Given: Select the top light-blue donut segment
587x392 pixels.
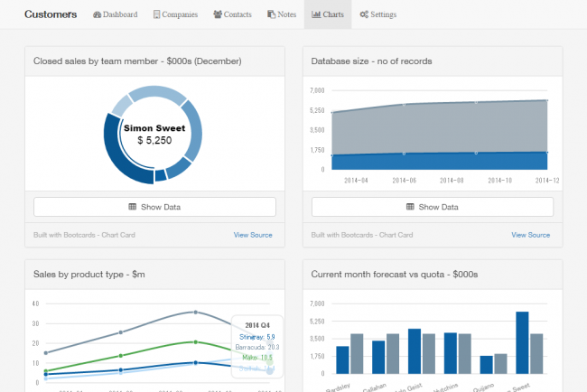Looking at the screenshot, I should (157, 92).
